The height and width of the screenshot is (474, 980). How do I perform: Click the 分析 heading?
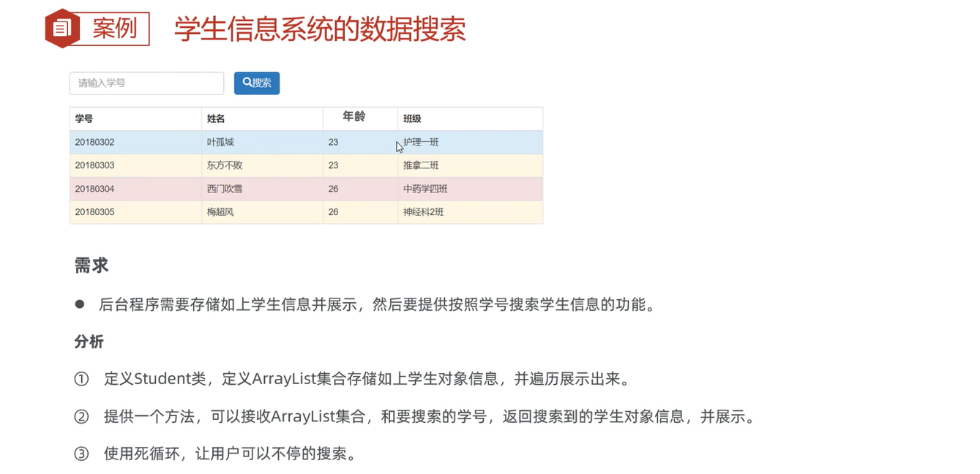pos(89,342)
